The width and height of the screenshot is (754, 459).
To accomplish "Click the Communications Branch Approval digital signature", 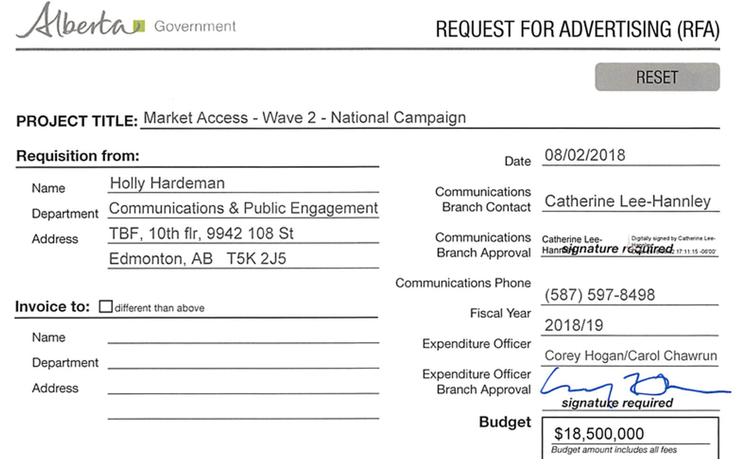I will coord(630,245).
